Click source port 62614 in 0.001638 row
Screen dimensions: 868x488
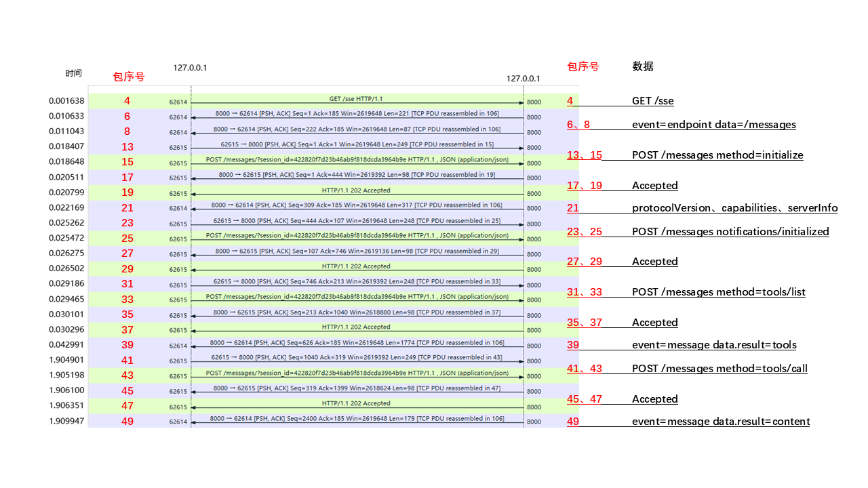(178, 102)
